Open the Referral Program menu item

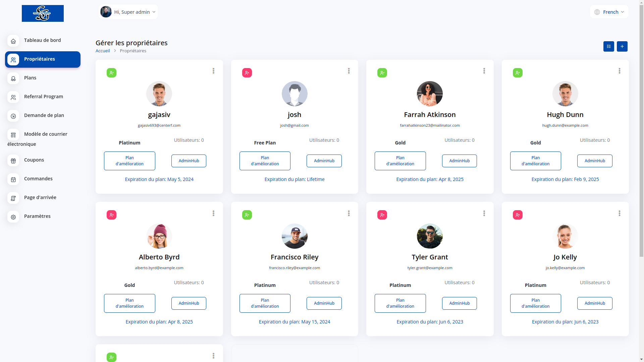point(43,97)
